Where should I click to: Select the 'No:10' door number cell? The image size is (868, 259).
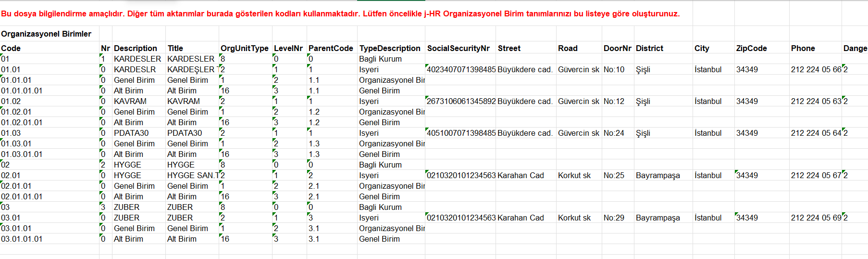point(614,69)
